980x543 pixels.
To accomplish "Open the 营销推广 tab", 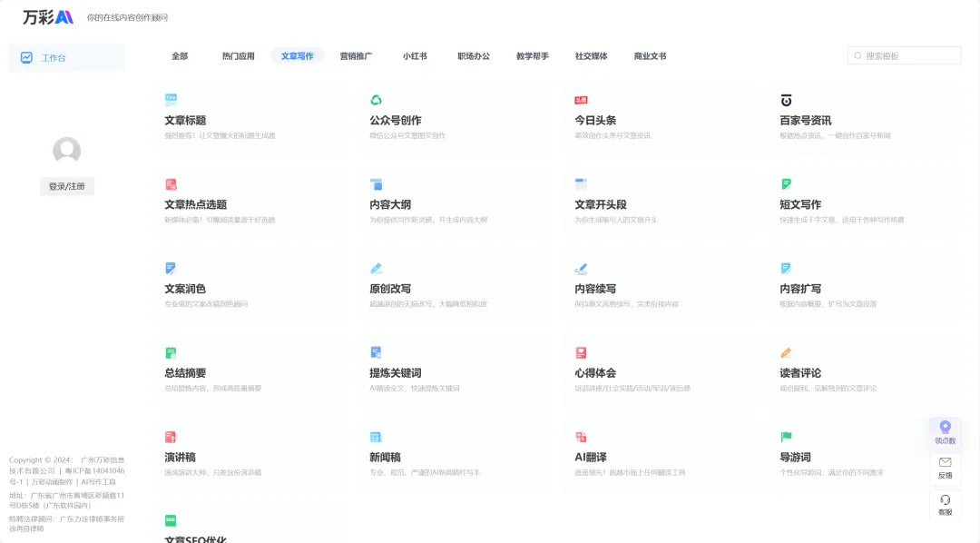I will (x=356, y=55).
